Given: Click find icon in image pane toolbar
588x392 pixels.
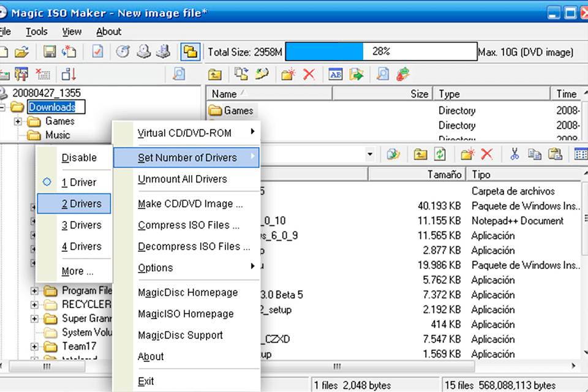Looking at the screenshot, I should click(x=382, y=74).
